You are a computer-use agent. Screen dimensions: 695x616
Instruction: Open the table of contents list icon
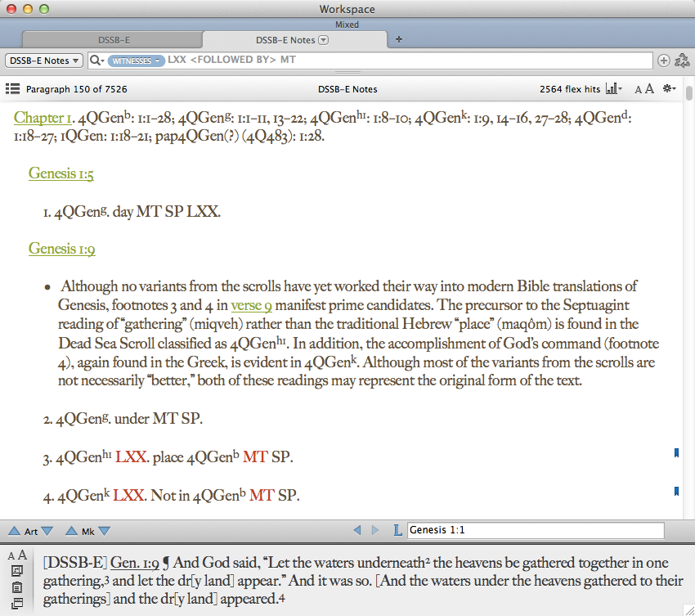(12, 88)
